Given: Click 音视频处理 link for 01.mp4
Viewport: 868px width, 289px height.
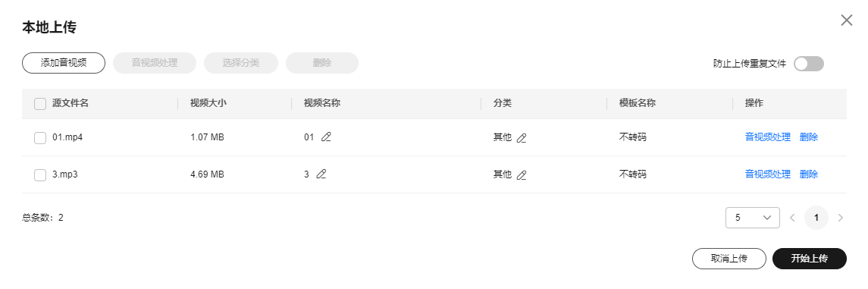Looking at the screenshot, I should pyautogui.click(x=768, y=137).
